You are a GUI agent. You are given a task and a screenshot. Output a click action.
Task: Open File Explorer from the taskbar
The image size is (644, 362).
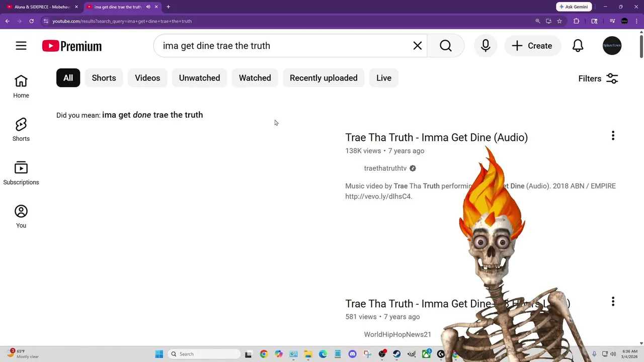(x=308, y=354)
